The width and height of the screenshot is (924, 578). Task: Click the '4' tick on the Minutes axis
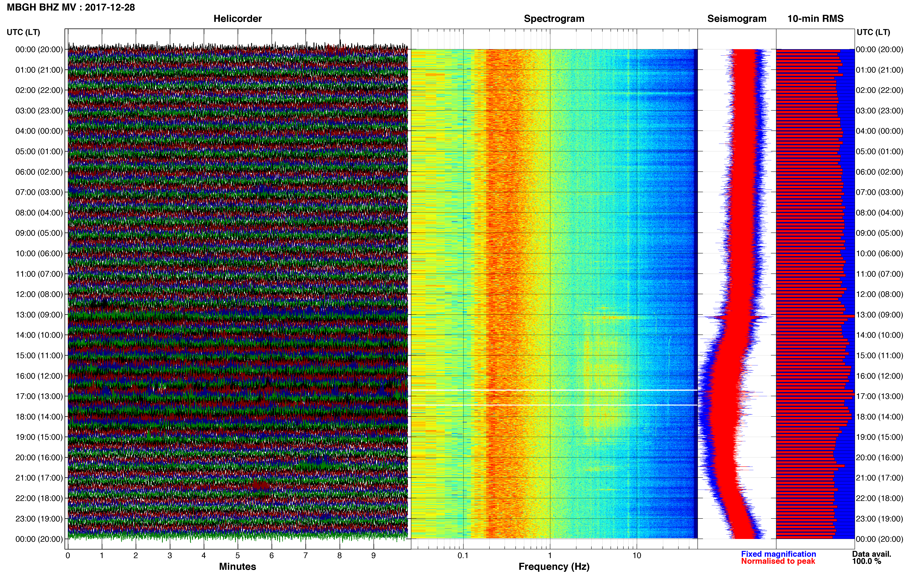(204, 556)
